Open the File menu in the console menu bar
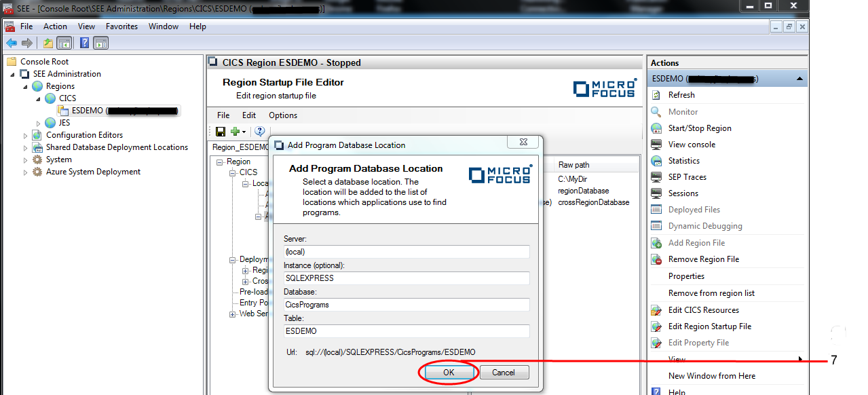Image resolution: width=868 pixels, height=395 pixels. tap(26, 26)
